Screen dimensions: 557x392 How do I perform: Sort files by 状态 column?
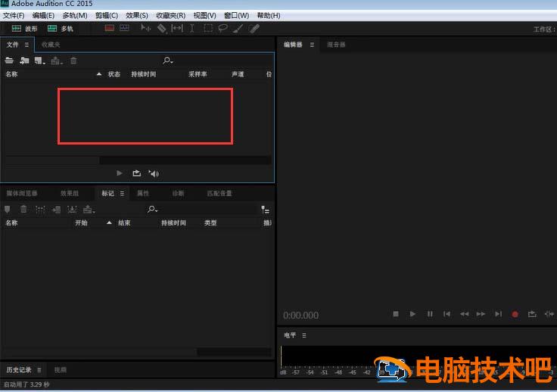tap(114, 74)
